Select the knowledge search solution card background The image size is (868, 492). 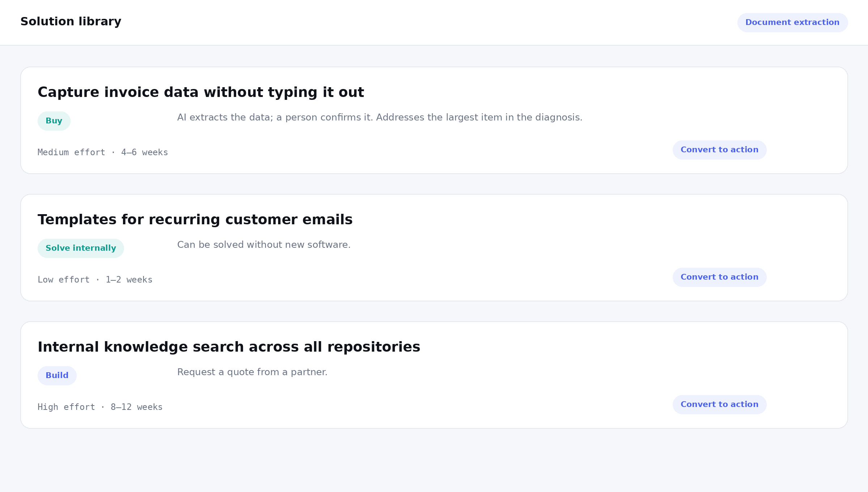(434, 375)
